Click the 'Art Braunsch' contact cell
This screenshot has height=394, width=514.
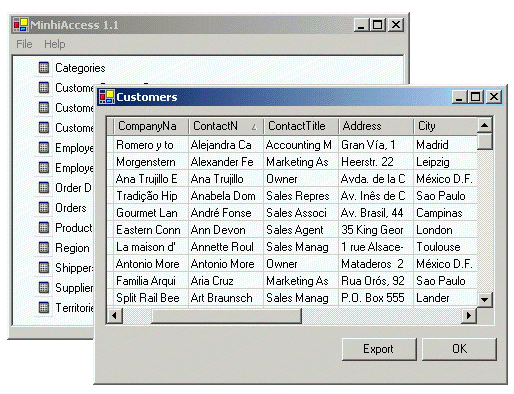click(x=226, y=298)
